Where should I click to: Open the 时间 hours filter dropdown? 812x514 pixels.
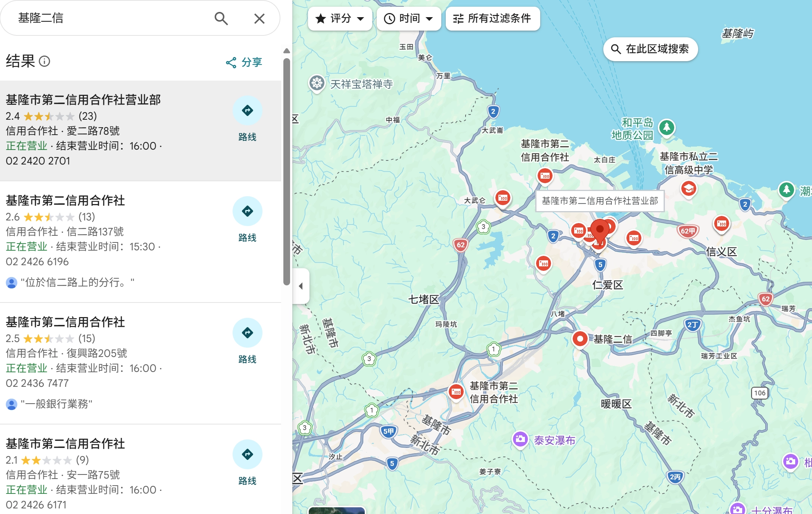coord(409,18)
